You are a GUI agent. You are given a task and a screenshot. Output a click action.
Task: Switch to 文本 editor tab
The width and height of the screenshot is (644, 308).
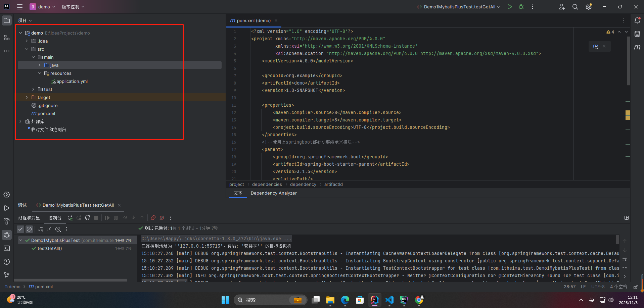coord(238,193)
